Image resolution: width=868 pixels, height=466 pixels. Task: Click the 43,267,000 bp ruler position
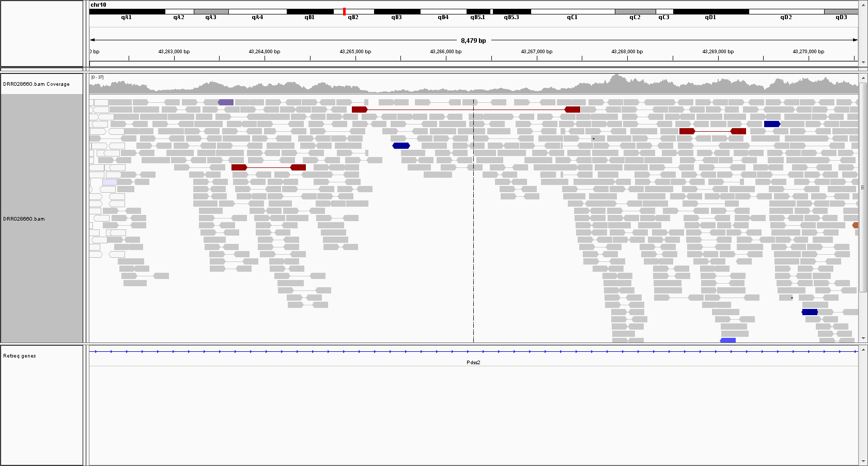coord(536,52)
